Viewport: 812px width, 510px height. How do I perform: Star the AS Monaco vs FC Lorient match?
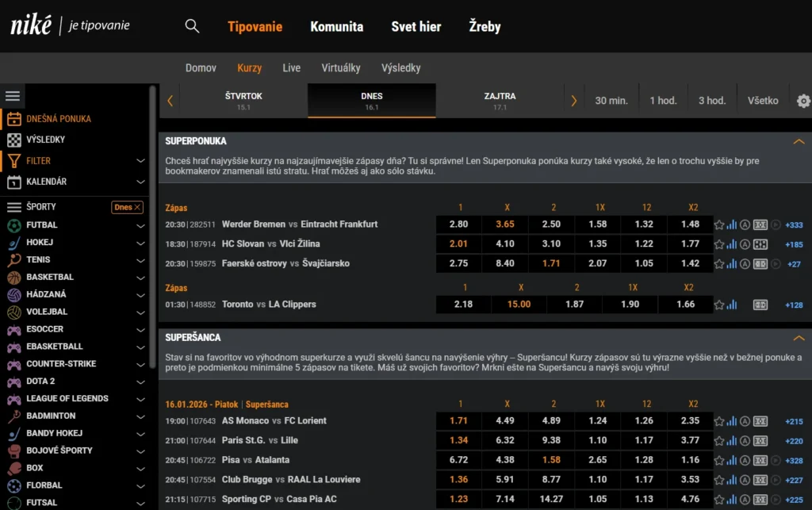pos(719,421)
